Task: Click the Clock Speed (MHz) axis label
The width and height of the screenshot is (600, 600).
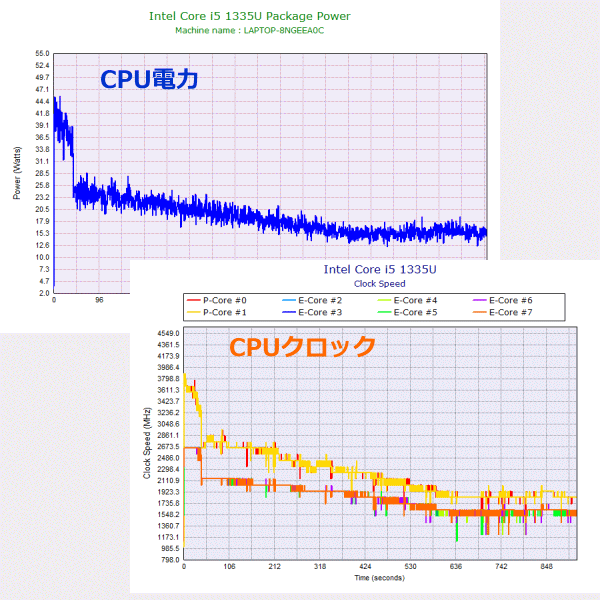Action: (x=147, y=446)
